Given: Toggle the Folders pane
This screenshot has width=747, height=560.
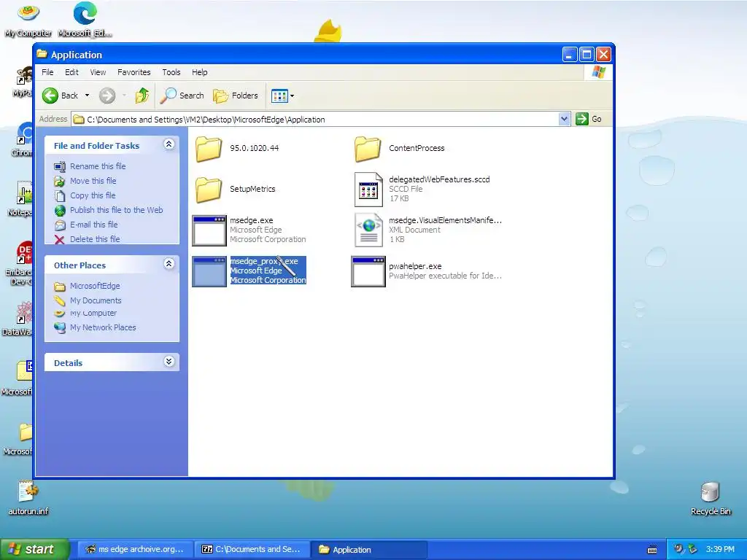Looking at the screenshot, I should (x=236, y=96).
